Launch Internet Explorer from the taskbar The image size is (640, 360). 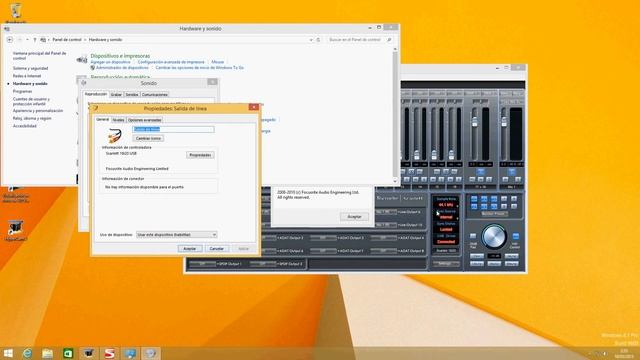27,353
